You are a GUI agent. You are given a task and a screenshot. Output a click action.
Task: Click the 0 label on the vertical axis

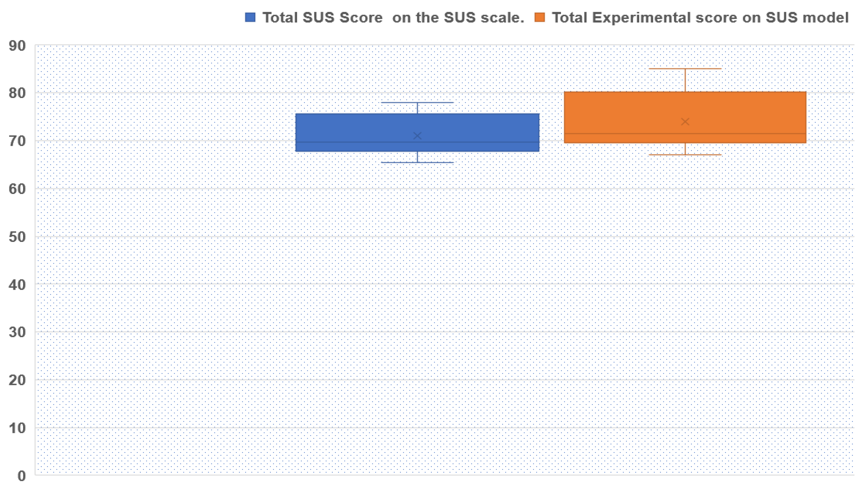coord(22,476)
